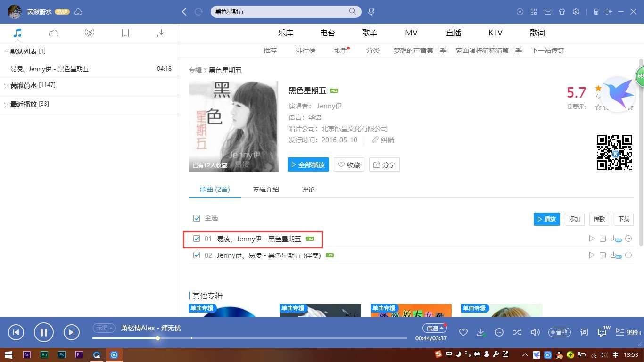Download the currently playing song

pyautogui.click(x=481, y=332)
